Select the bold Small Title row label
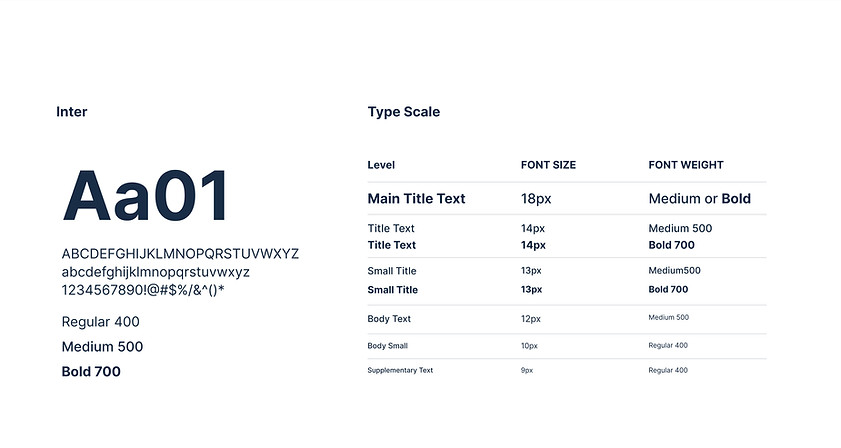The width and height of the screenshot is (841, 448). click(392, 290)
